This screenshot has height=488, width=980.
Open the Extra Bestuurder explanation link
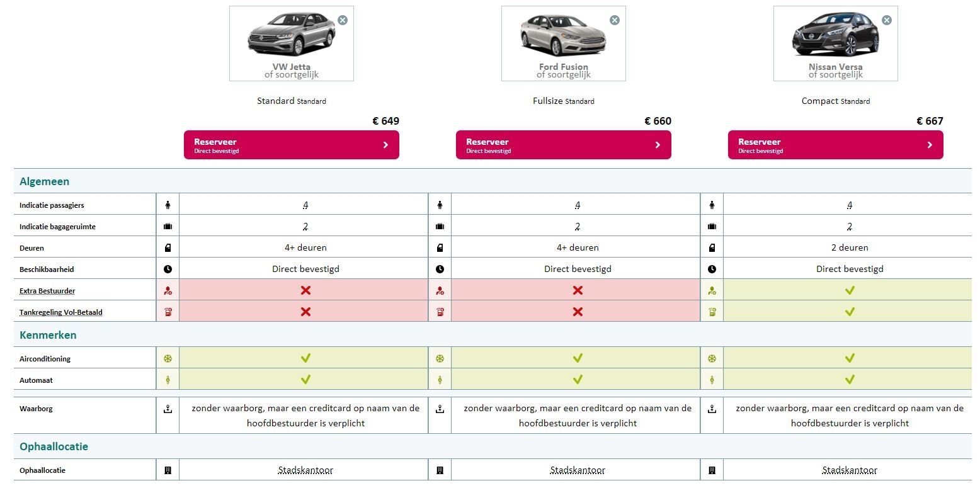[47, 291]
